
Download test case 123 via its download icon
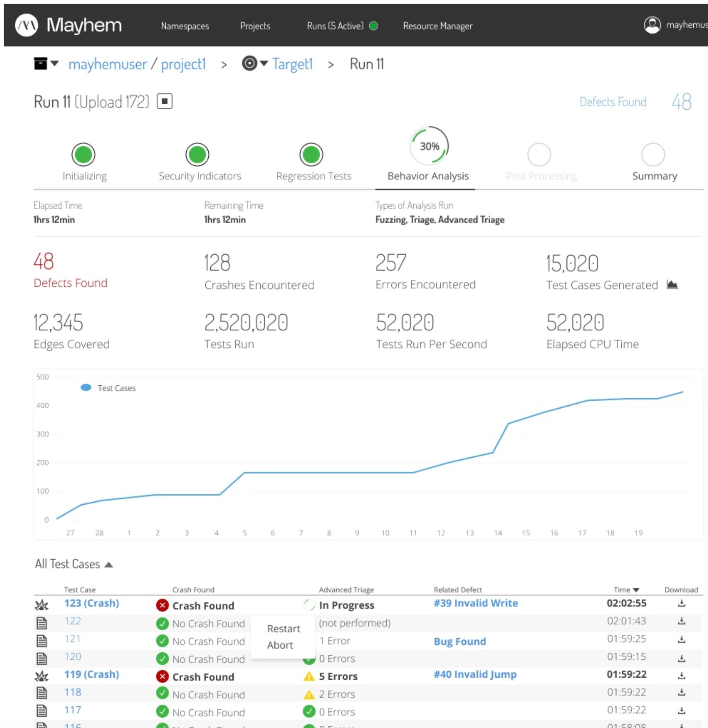pos(681,603)
